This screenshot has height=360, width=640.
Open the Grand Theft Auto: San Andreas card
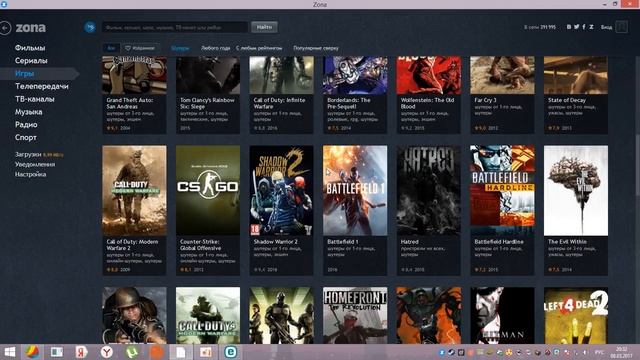(134, 95)
